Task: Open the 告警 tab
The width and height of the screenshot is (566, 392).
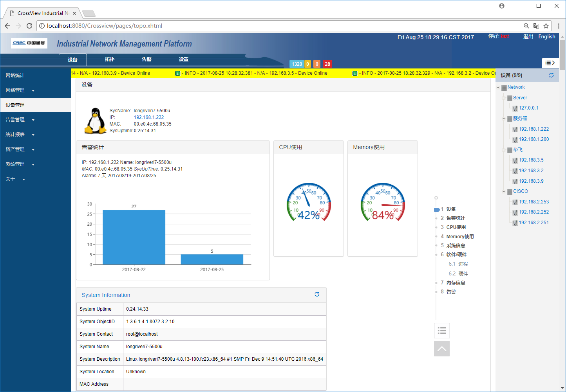Action: click(146, 59)
